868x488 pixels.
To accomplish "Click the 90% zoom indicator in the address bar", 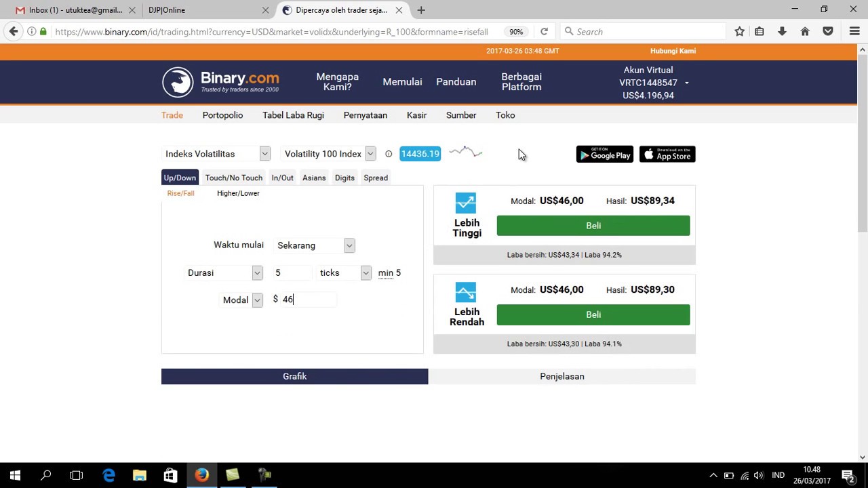I will [x=516, y=32].
